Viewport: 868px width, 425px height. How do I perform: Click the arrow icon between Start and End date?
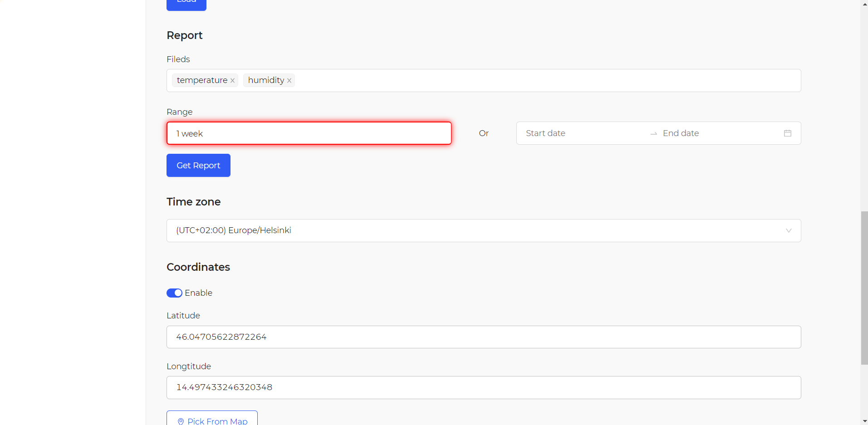click(x=653, y=134)
